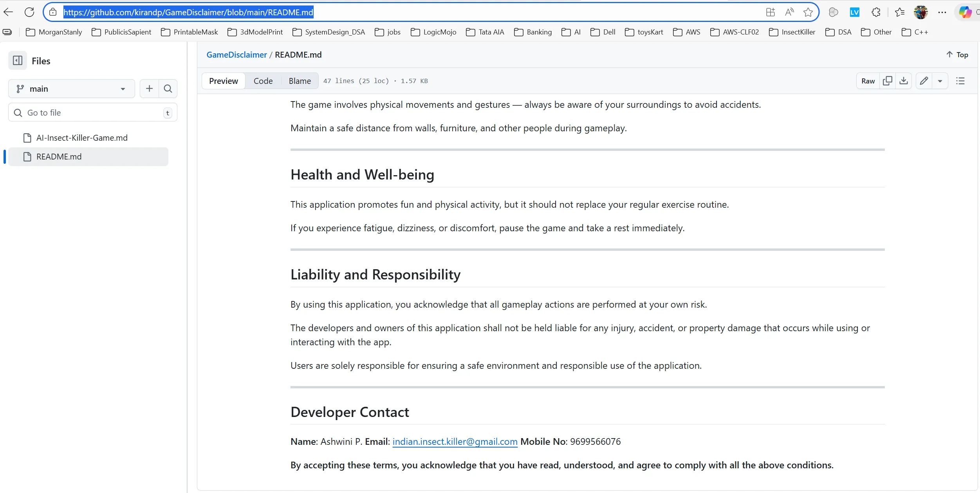The image size is (980, 493).
Task: Open the Other bookmarks folder
Action: pos(876,32)
